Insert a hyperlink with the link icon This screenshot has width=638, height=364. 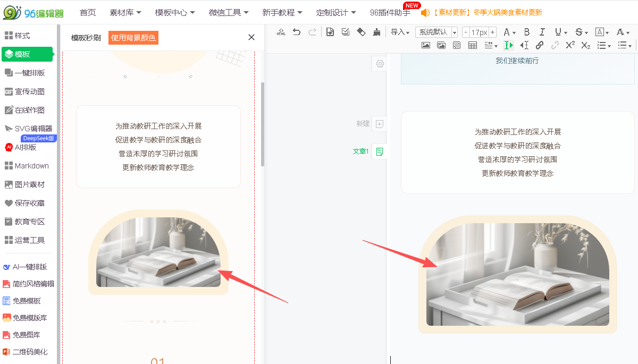[x=540, y=45]
